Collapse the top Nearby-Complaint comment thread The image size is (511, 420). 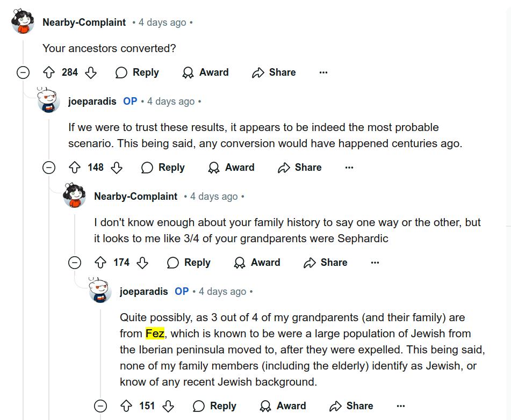tap(23, 73)
